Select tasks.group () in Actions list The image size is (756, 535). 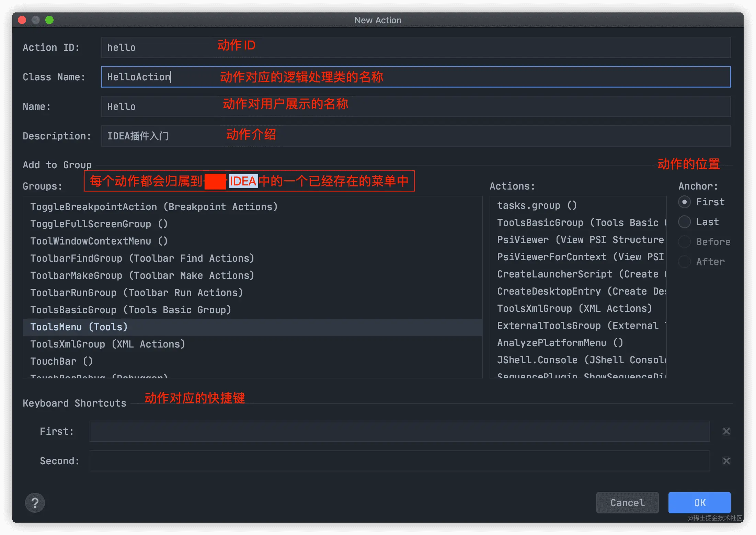tap(578, 205)
